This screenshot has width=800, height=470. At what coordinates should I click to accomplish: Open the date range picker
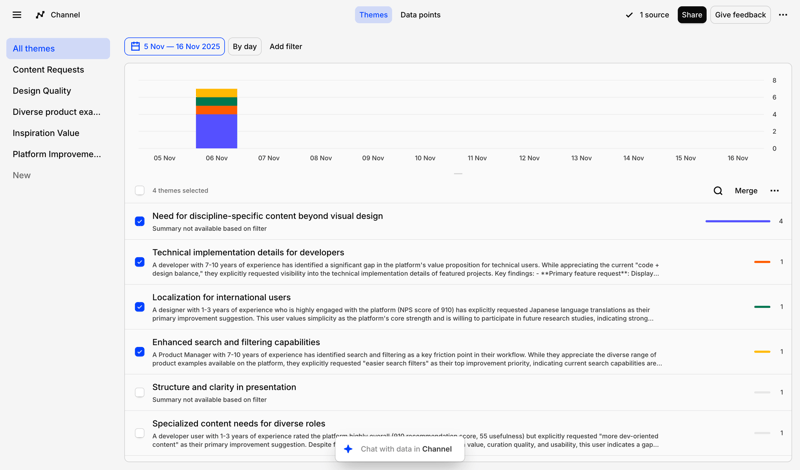[175, 47]
